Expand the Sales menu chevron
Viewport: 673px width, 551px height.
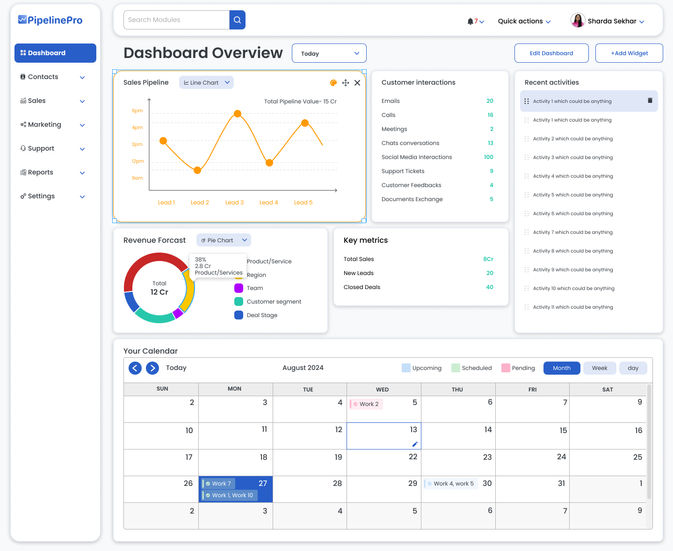tap(82, 101)
